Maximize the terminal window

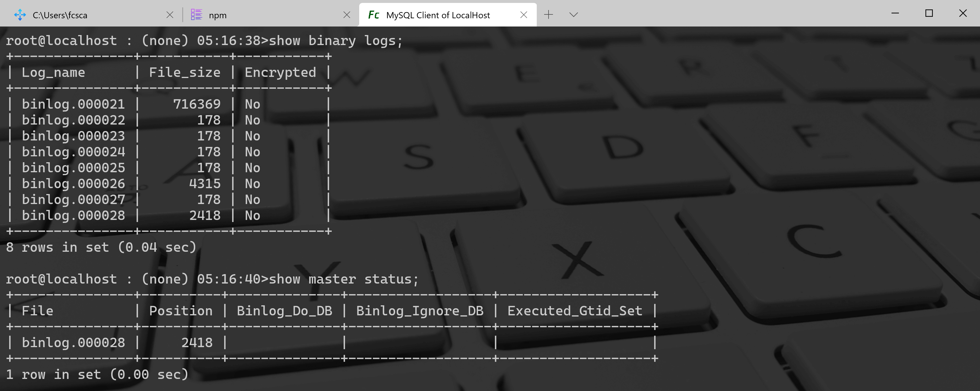[929, 13]
